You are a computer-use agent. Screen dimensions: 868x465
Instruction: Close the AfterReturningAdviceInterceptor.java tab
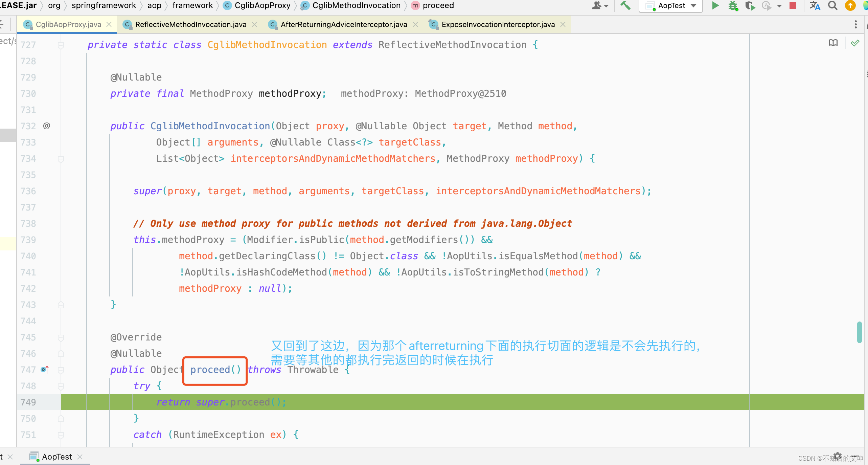415,24
